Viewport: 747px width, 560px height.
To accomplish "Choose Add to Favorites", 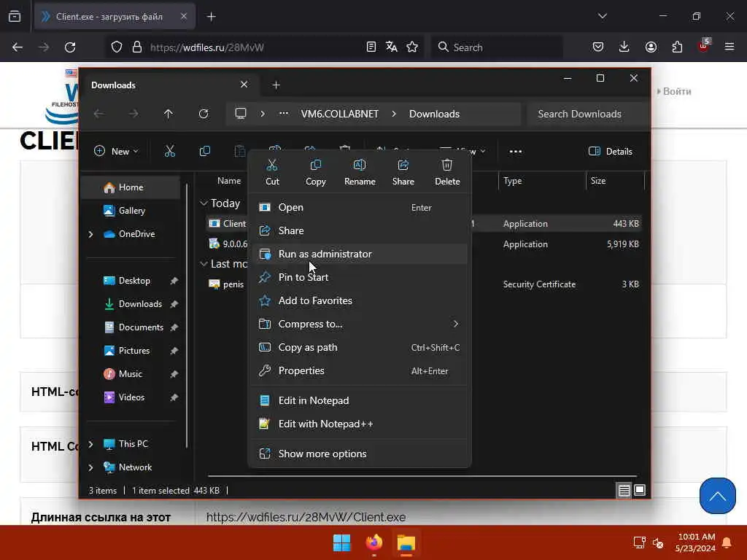I will 360,301.
